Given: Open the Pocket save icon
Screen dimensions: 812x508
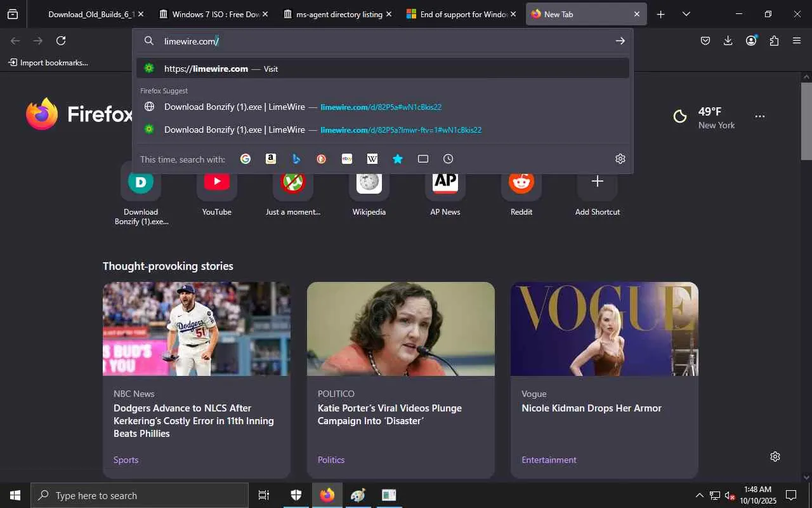Looking at the screenshot, I should point(705,41).
